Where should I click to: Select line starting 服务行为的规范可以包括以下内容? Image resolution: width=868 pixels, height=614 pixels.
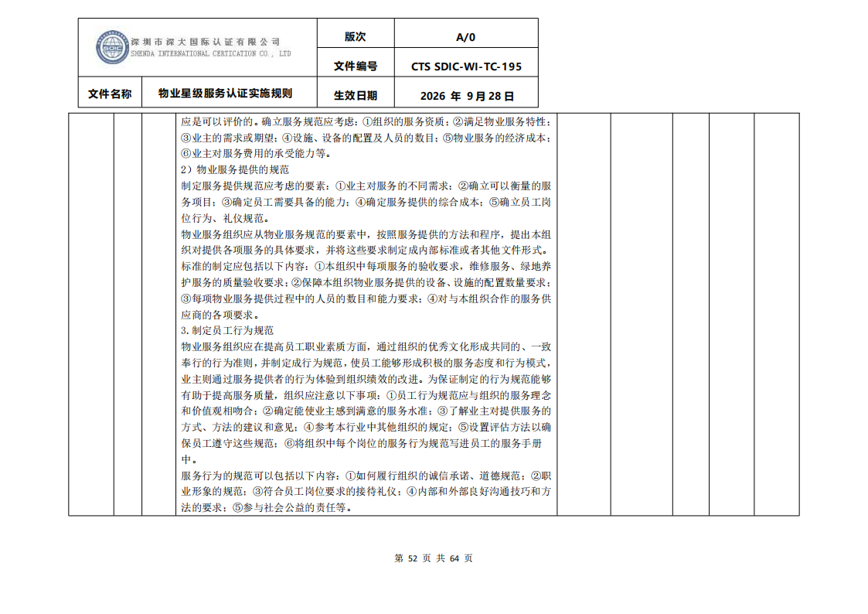366,476
